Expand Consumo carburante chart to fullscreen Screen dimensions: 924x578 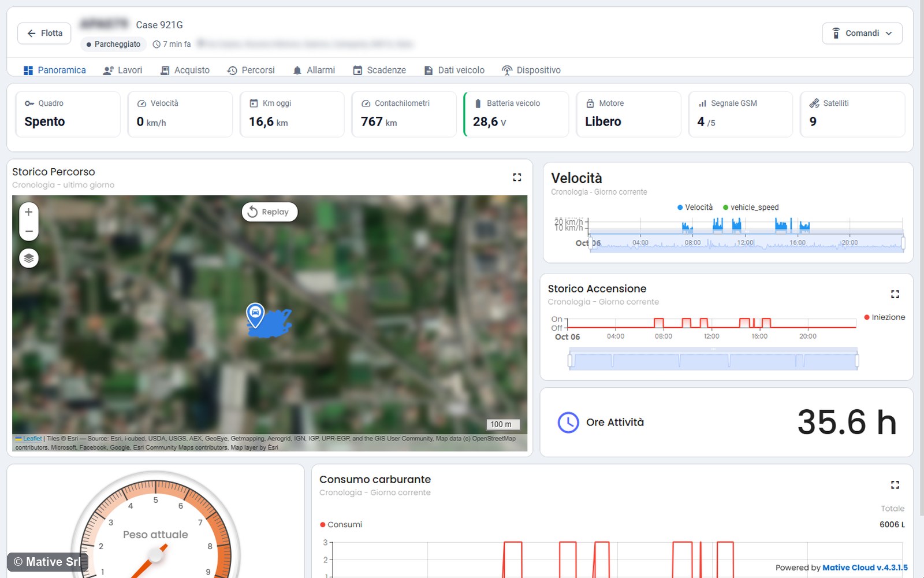coord(895,485)
